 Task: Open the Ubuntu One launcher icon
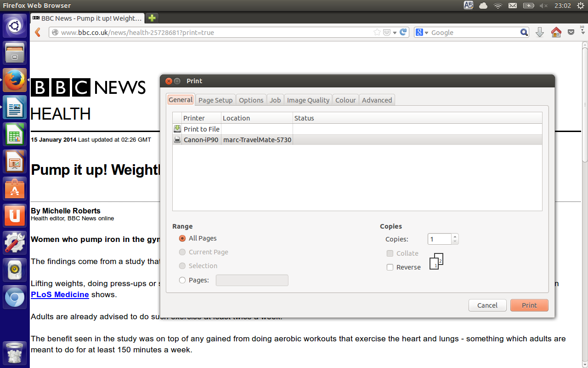click(x=15, y=216)
